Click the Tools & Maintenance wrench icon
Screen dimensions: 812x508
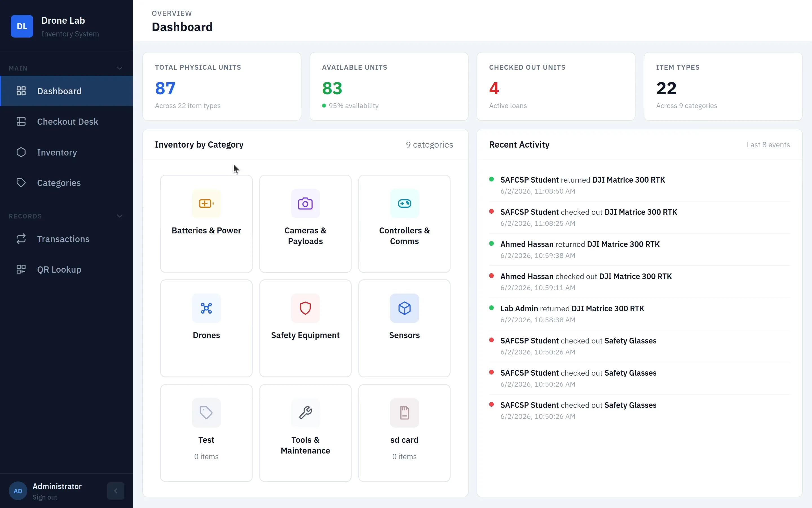(x=305, y=413)
